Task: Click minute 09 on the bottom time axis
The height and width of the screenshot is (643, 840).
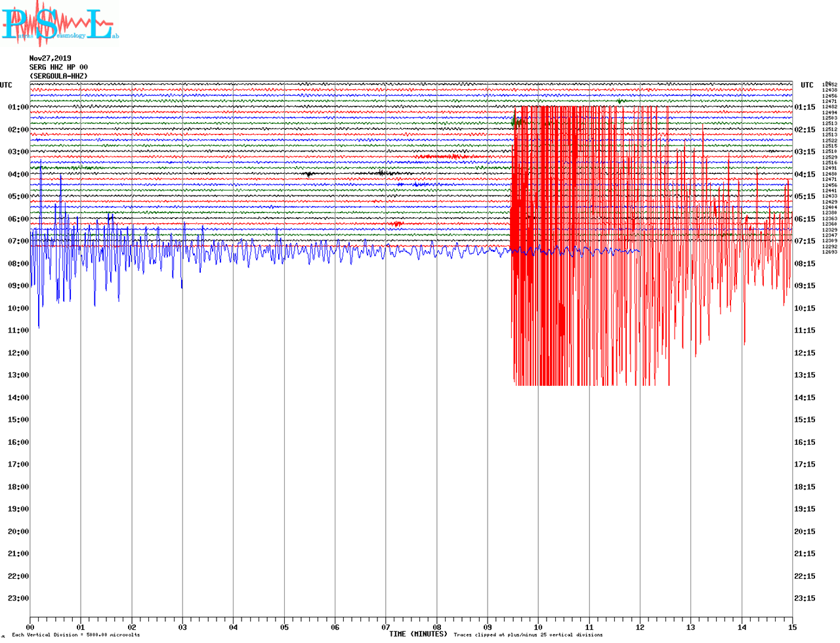Action: [488, 627]
